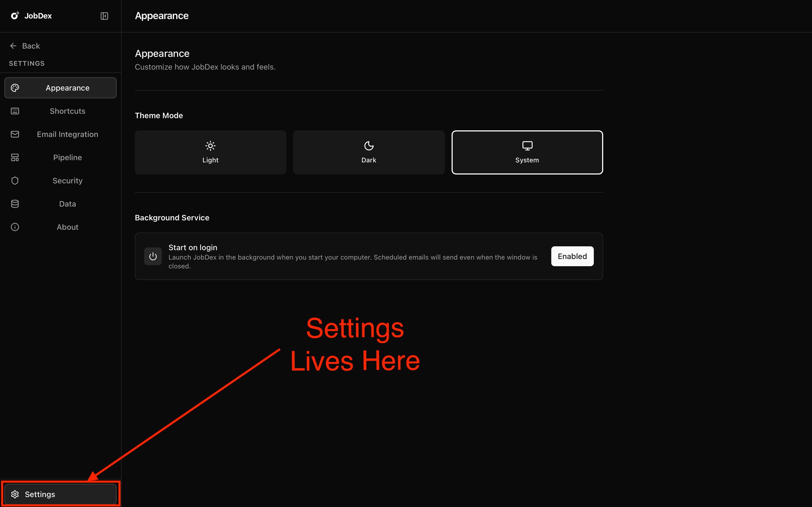812x507 pixels.
Task: Open the Appearance settings section
Action: [60, 88]
